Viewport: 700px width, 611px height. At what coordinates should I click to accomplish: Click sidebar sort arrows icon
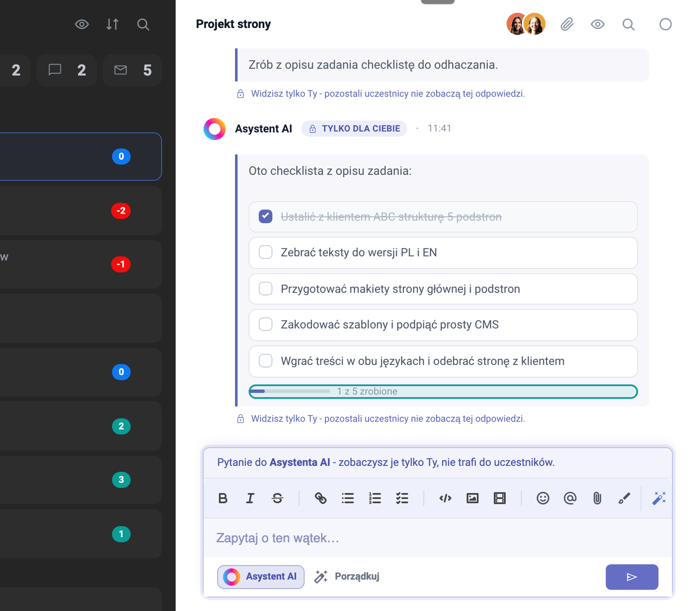pos(112,24)
